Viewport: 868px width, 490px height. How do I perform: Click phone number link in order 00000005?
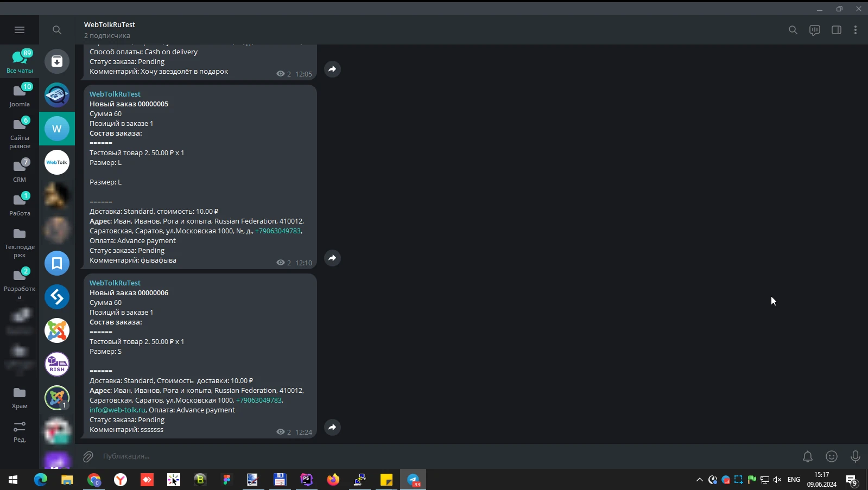click(277, 231)
